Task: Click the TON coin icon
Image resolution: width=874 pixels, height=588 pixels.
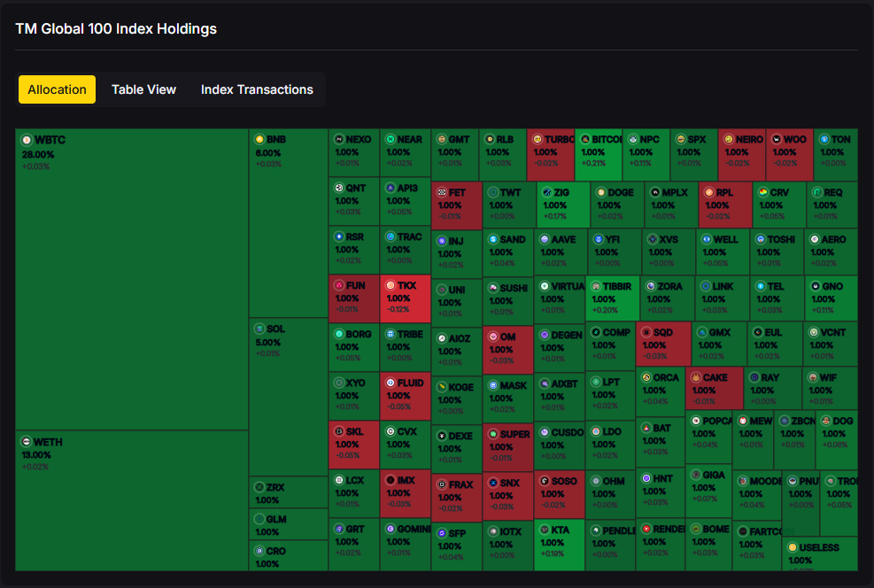Action: pyautogui.click(x=824, y=139)
